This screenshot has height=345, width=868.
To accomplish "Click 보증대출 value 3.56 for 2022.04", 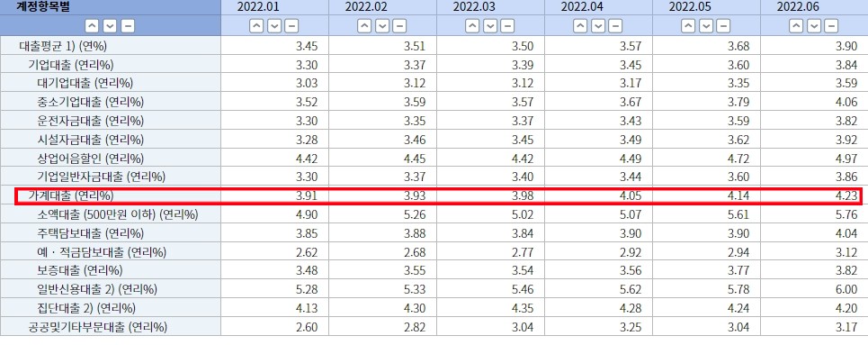I will (x=631, y=270).
